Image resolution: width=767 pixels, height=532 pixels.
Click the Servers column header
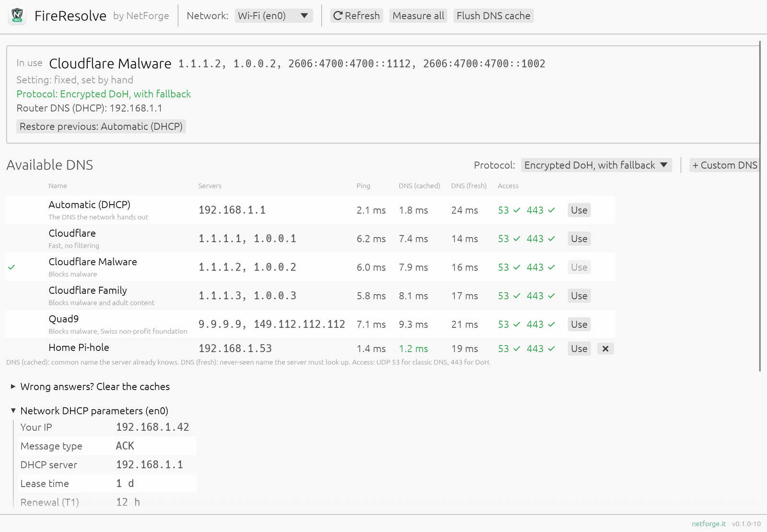tap(210, 186)
